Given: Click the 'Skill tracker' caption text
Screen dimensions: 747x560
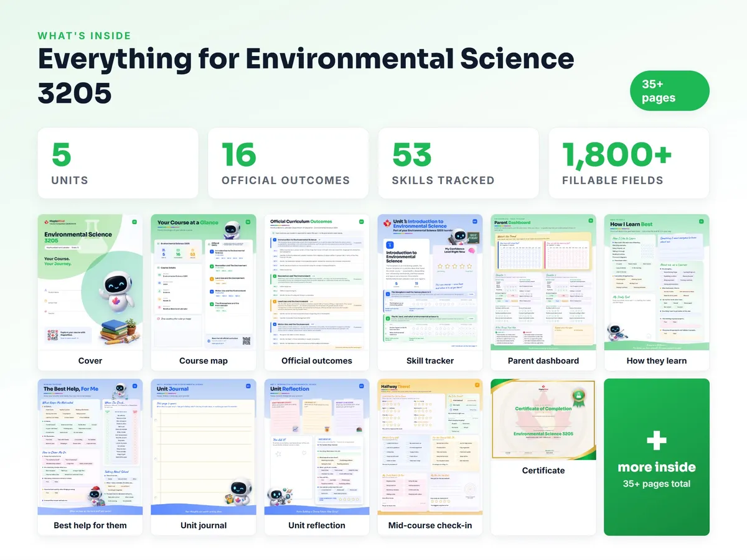Looking at the screenshot, I should [430, 361].
